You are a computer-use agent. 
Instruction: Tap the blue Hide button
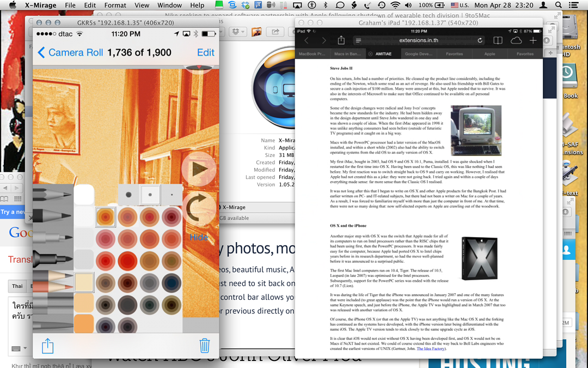pyautogui.click(x=199, y=237)
